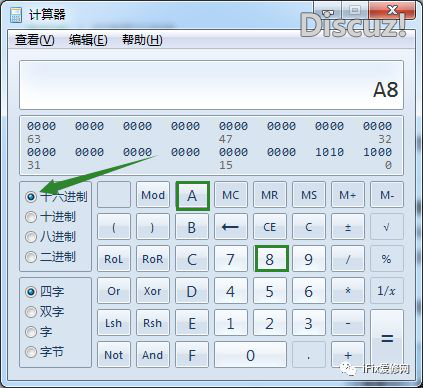
Task: Click the Rsh right shift button
Action: pyautogui.click(x=153, y=323)
